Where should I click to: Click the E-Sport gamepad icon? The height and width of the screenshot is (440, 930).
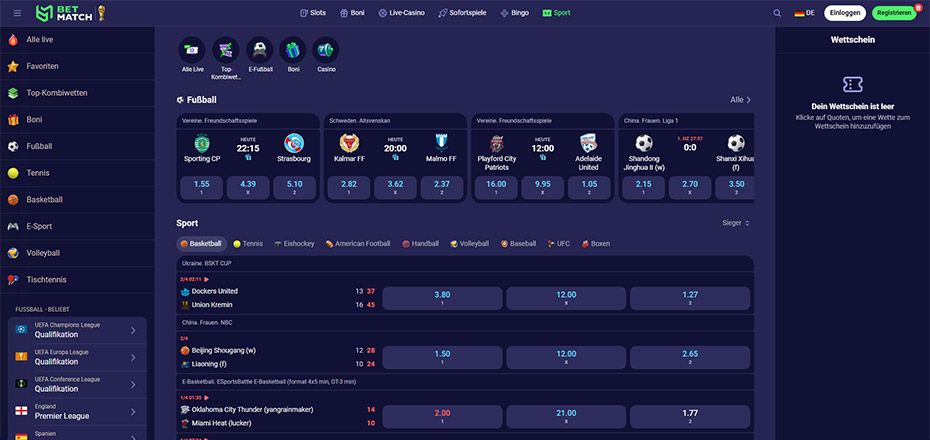pos(13,227)
